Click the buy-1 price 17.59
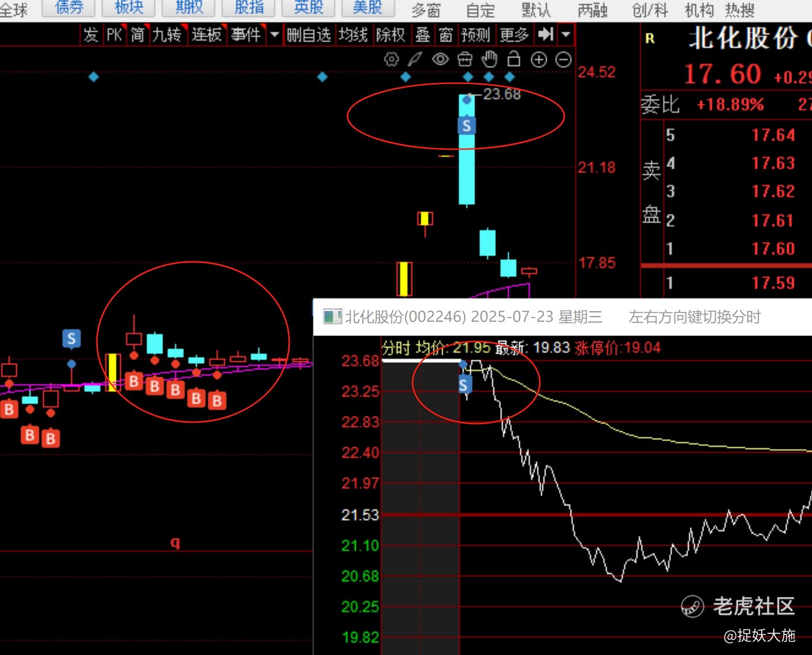 pos(773,283)
